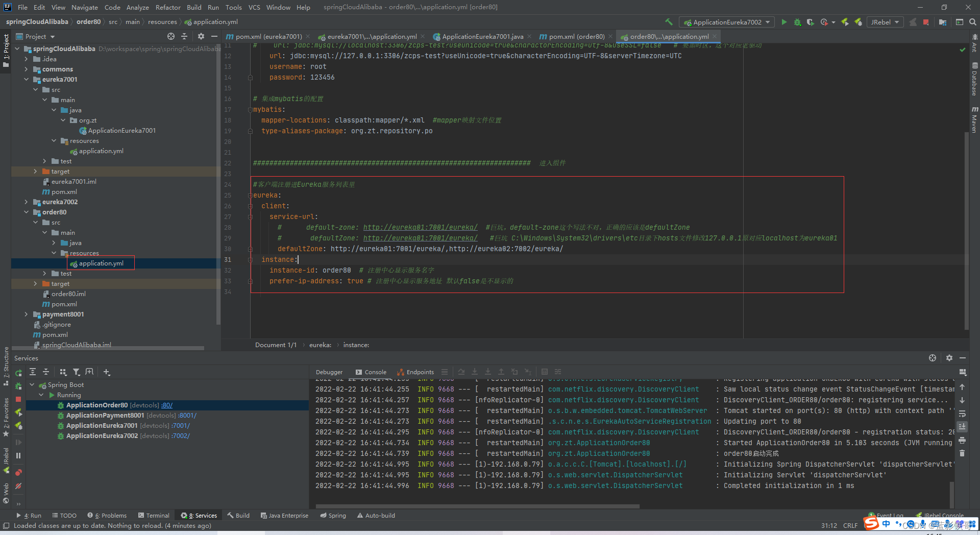Open the :7001/ link of ApplicationEureka7001
Screen dimensions: 980x535
(x=181, y=425)
